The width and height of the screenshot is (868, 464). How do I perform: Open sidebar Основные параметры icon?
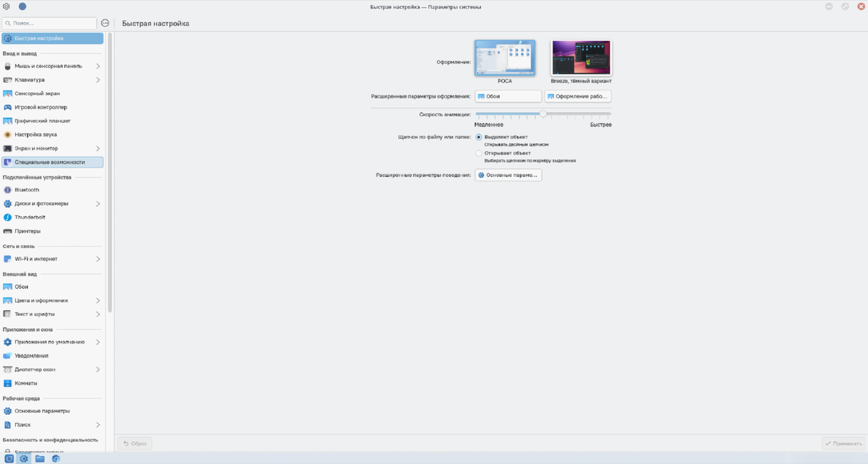8,411
